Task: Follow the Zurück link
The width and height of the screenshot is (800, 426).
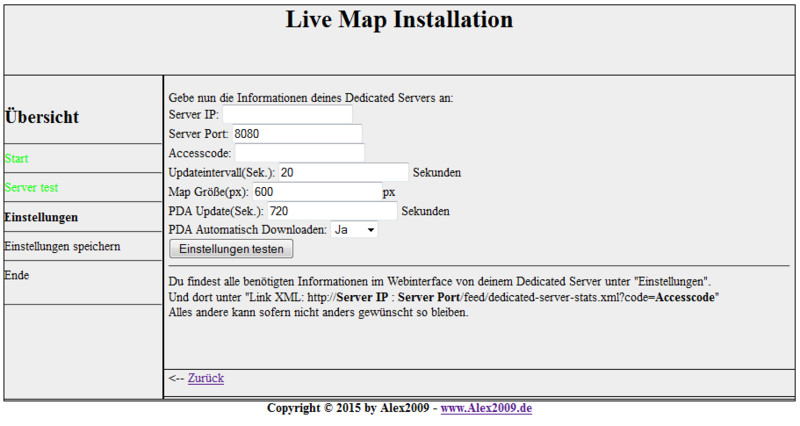Action: [x=205, y=378]
